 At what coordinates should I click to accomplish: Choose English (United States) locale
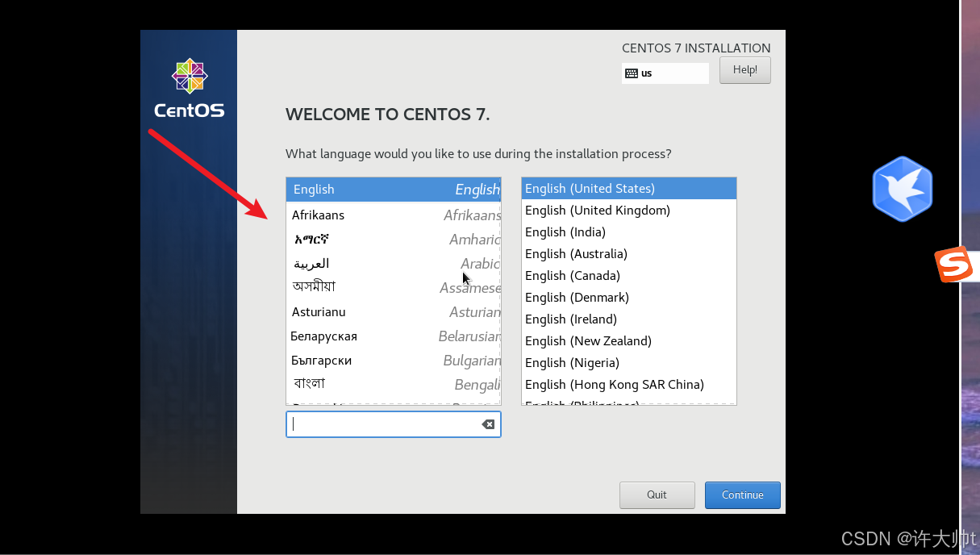click(x=629, y=189)
